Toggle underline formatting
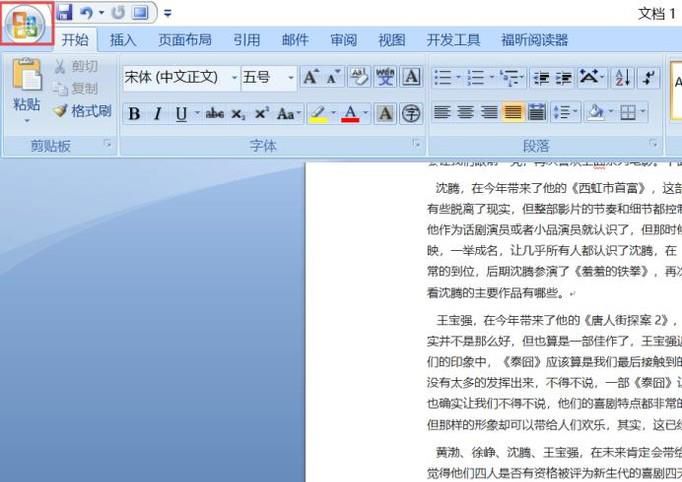Screen dimensions: 682x482 [x=181, y=114]
